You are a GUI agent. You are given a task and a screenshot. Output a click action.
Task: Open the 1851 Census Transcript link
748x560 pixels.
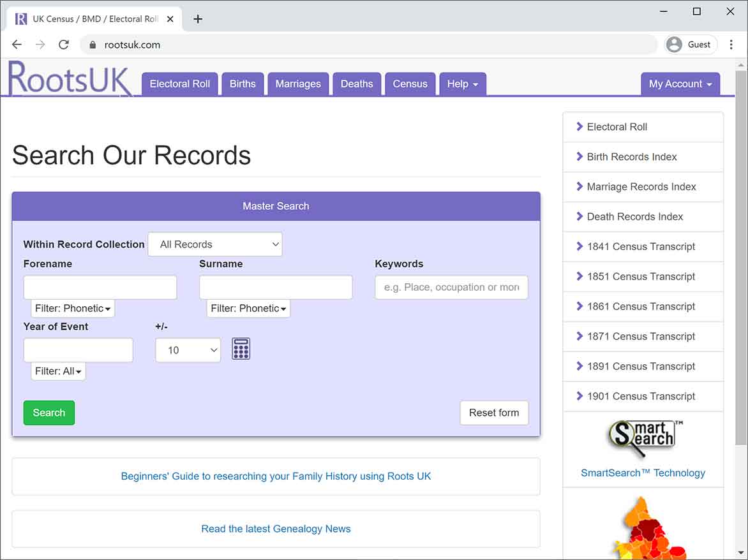643,276
